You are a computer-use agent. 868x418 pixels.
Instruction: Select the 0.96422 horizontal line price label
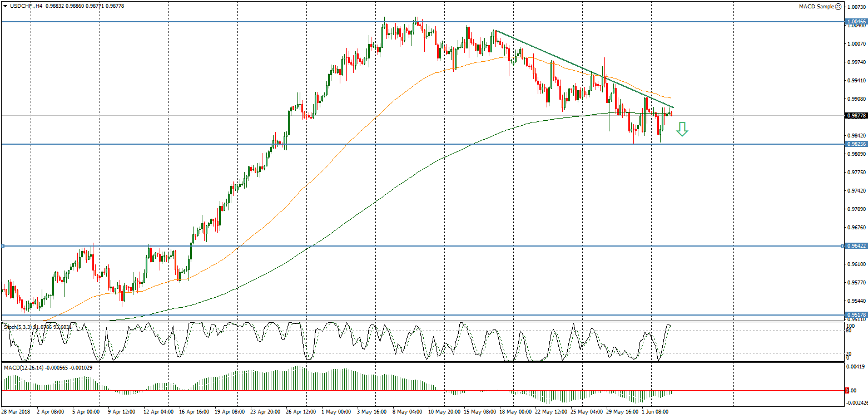tap(856, 246)
